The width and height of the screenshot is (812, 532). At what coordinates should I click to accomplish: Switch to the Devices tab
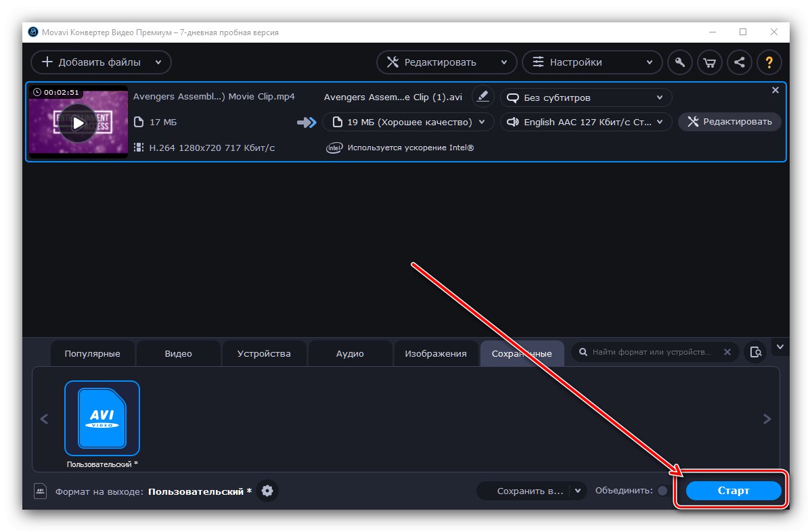point(264,353)
